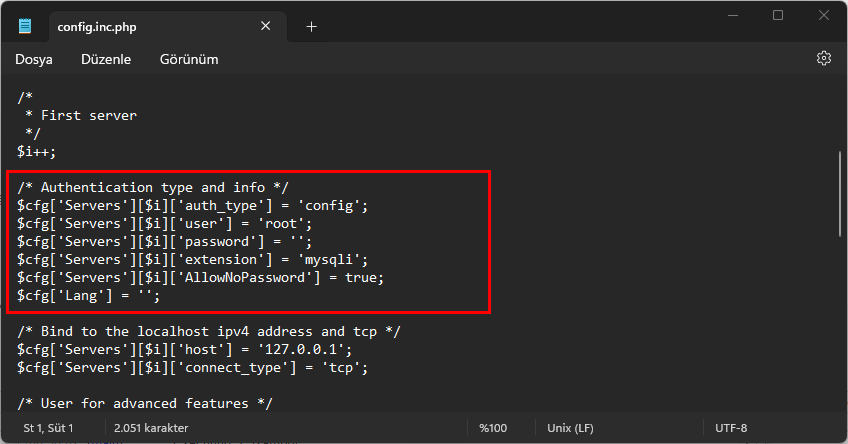Image resolution: width=848 pixels, height=444 pixels.
Task: Click the AllowNoPassword = true line
Action: 200,277
